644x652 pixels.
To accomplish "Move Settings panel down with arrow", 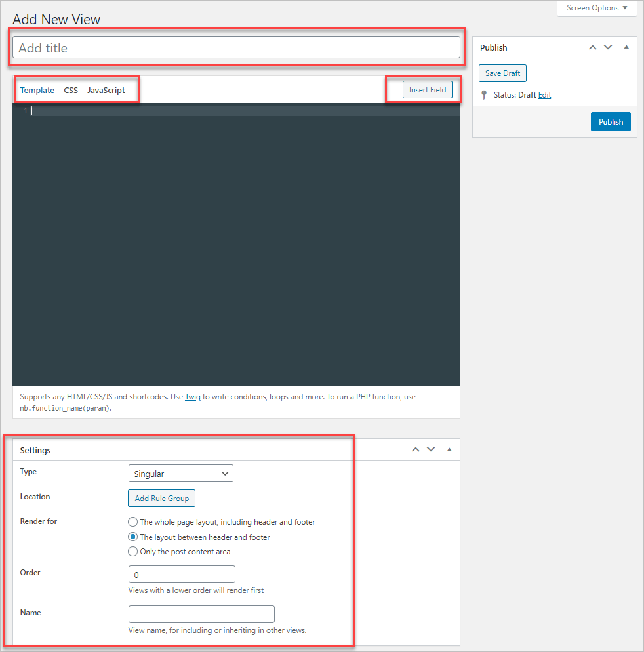I will (x=431, y=449).
